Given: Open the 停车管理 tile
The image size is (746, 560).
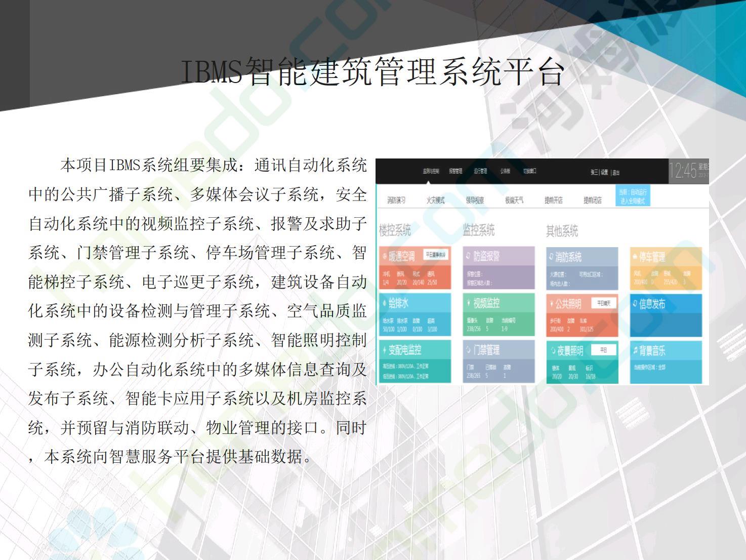Looking at the screenshot, I should [666, 268].
